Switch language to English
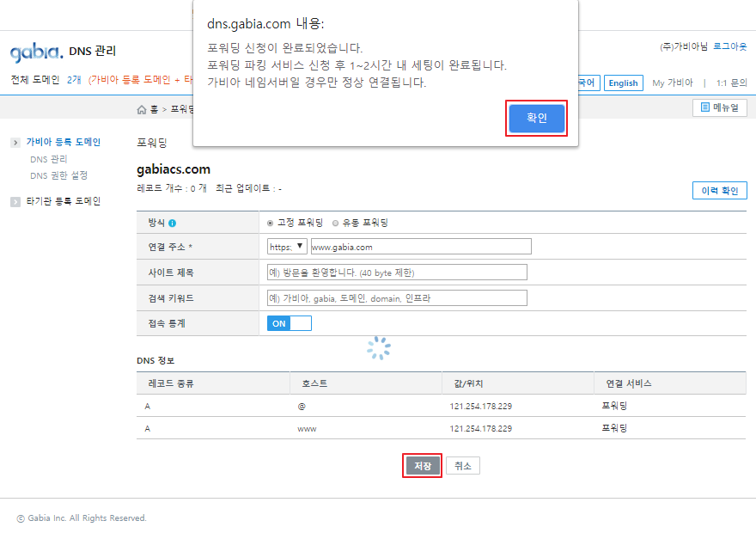The height and width of the screenshot is (533, 756). coord(624,83)
